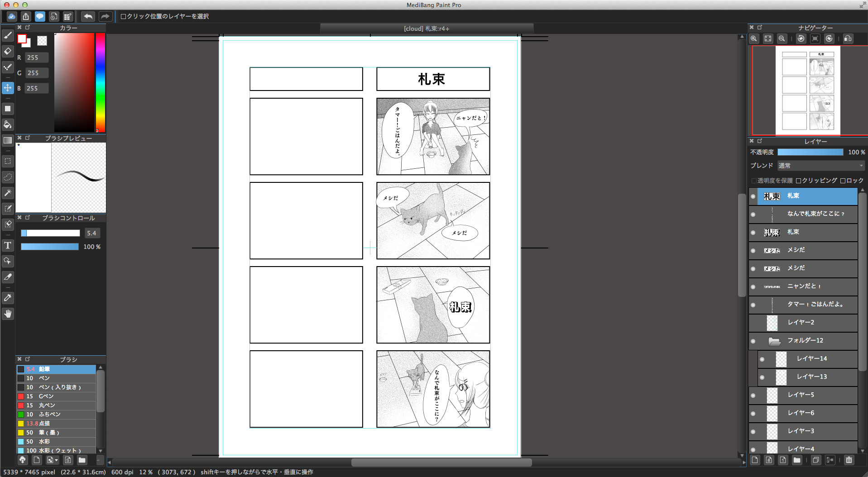Flip canvas view in Navigator
868x477 pixels.
[x=848, y=38]
